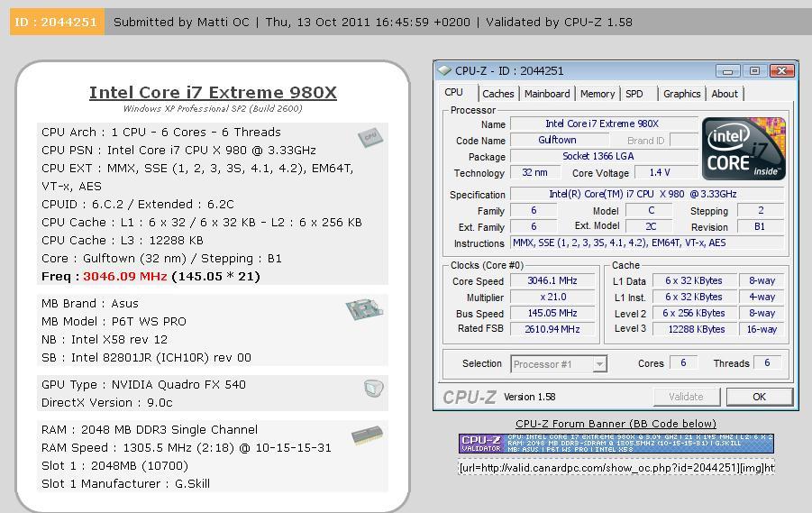Click the RAM stick icon beside RAM info
The image size is (812, 513).
click(x=367, y=435)
